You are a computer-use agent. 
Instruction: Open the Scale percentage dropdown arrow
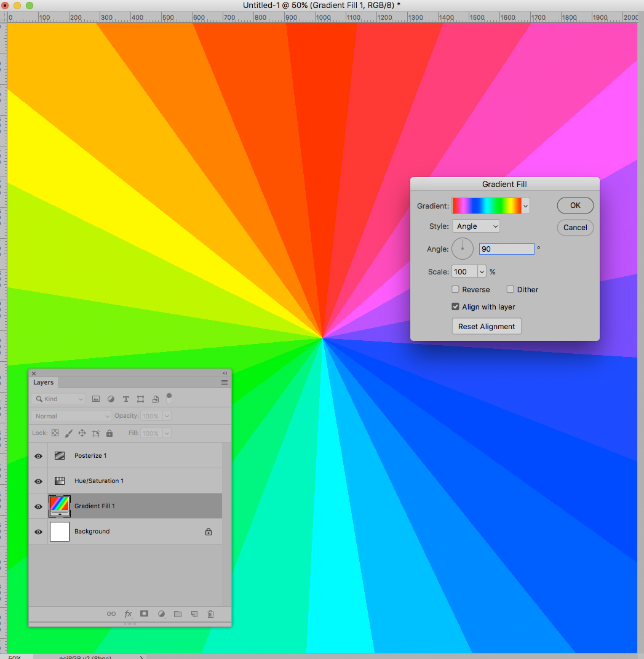[482, 271]
